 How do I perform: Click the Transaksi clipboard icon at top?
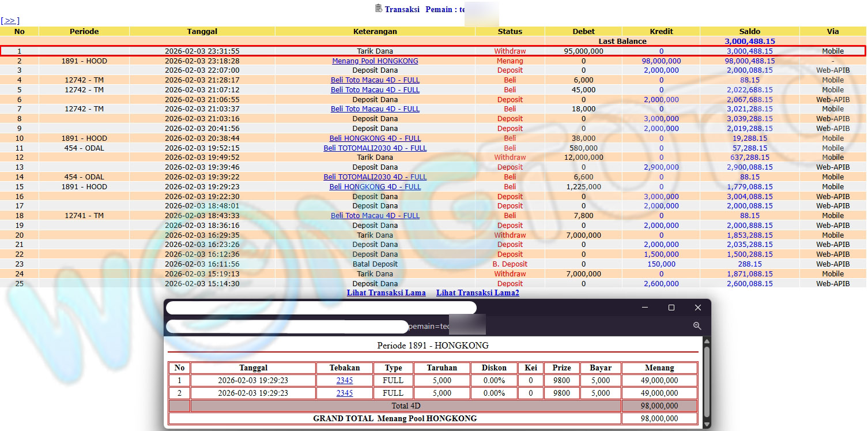tap(378, 8)
